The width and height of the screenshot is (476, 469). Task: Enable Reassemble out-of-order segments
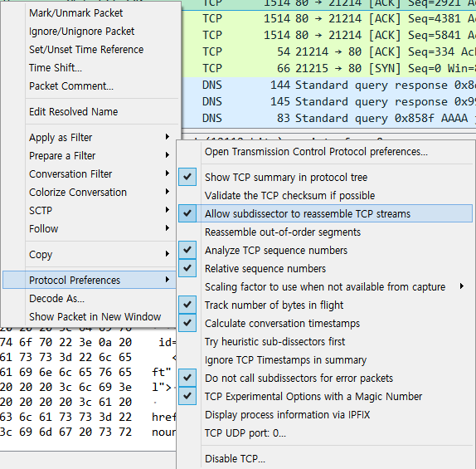(325, 232)
